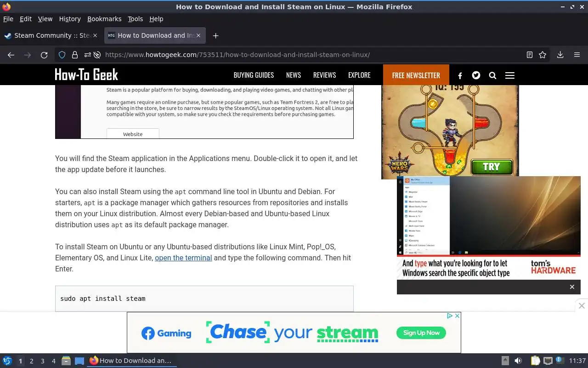Open site permissions icon in URL bar
The height and width of the screenshot is (368, 588).
pyautogui.click(x=87, y=55)
